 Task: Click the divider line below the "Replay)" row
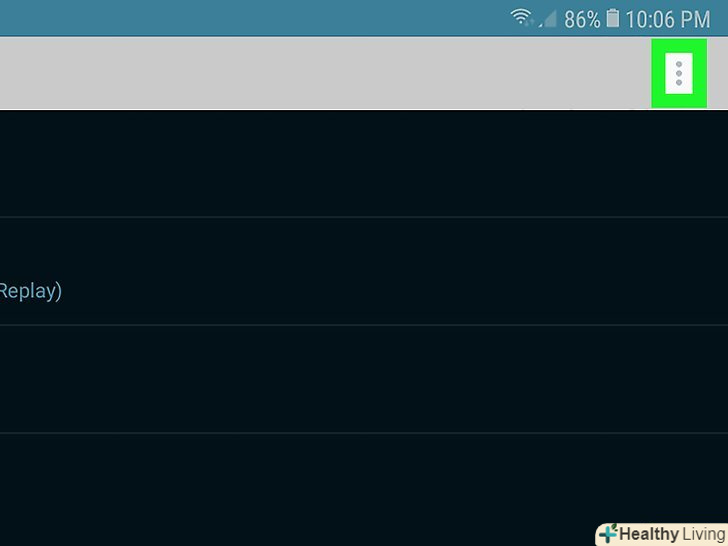coord(364,325)
